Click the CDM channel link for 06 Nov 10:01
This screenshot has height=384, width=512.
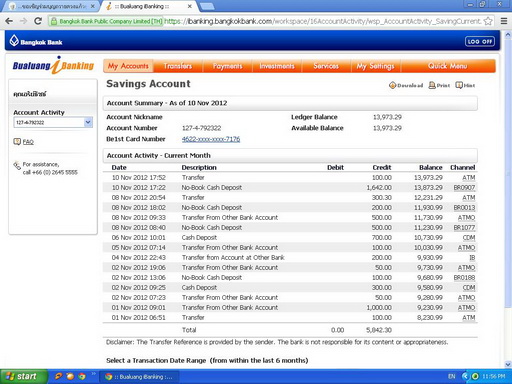[469, 238]
